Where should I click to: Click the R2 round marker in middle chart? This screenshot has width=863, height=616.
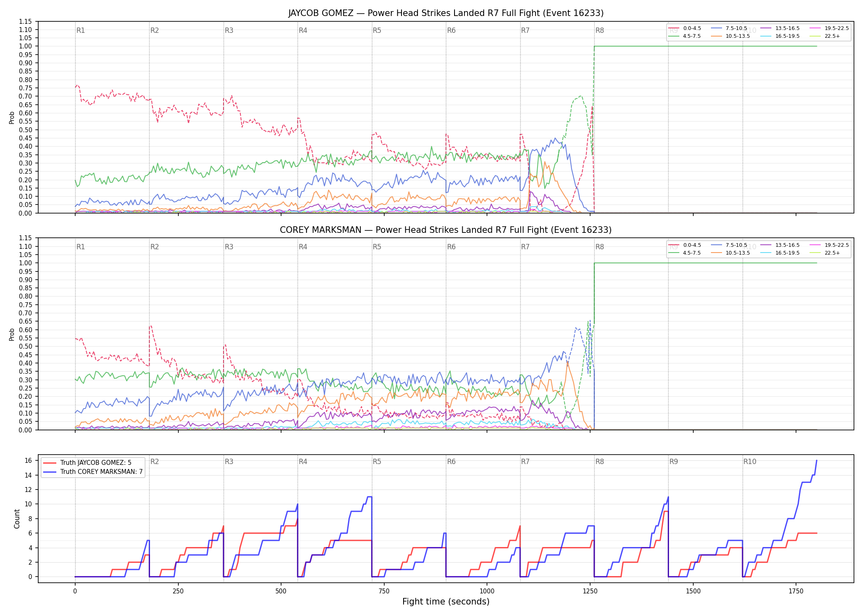(155, 247)
